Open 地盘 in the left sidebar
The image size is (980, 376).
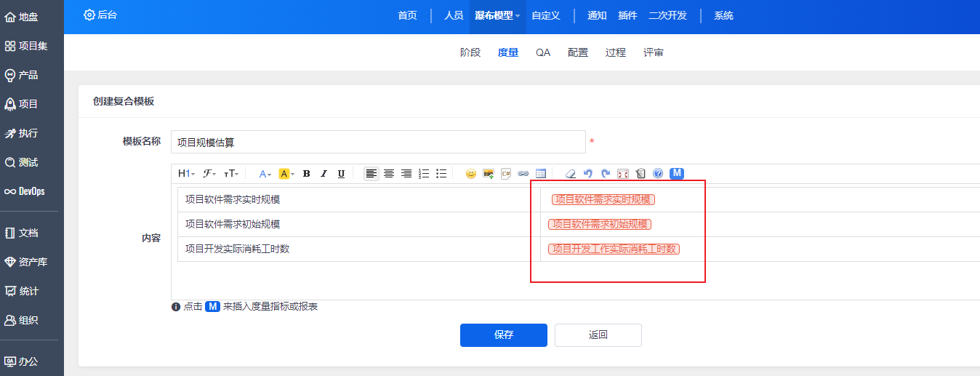click(x=22, y=17)
